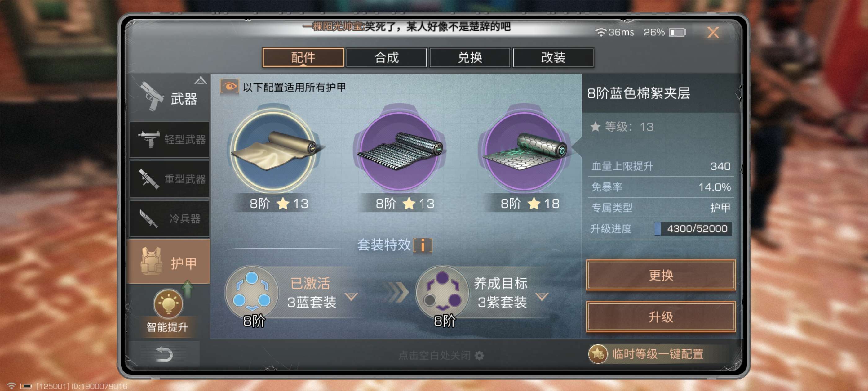Viewport: 868px width, 391px height.
Task: Expand the 3蓝套装 dropdown arrow
Action: pos(351,296)
